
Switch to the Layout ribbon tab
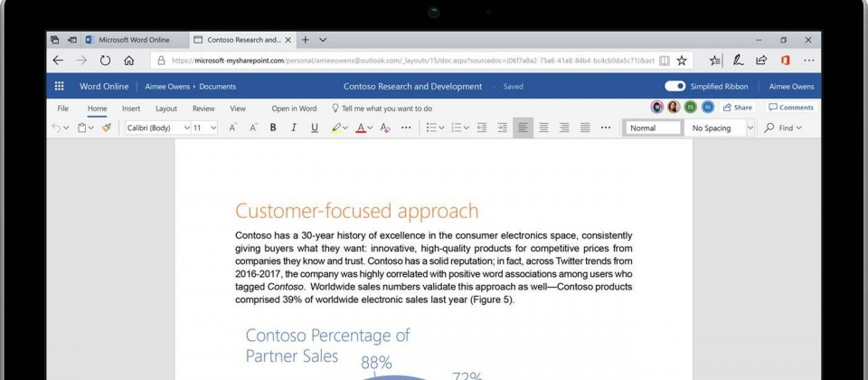point(166,109)
